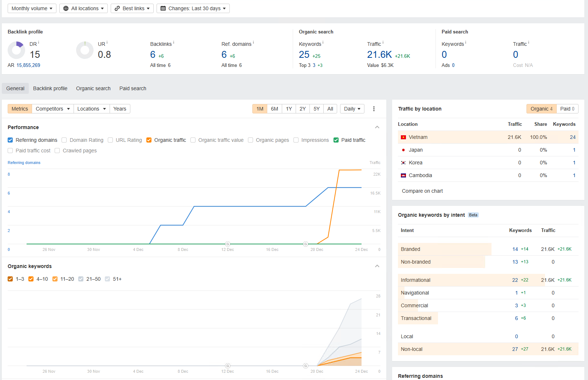588x380 pixels.
Task: Enable Domain Rating checkbox
Action: tap(64, 140)
